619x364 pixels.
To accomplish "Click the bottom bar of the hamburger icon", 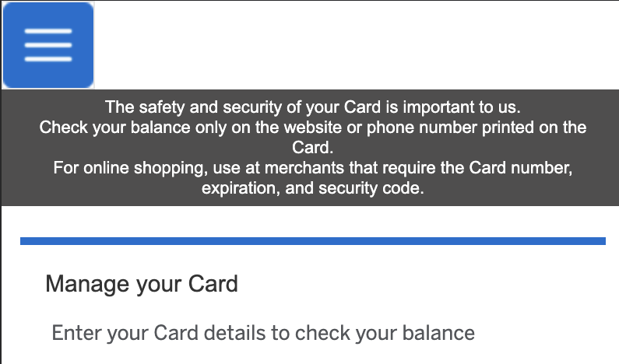I will coord(48,59).
